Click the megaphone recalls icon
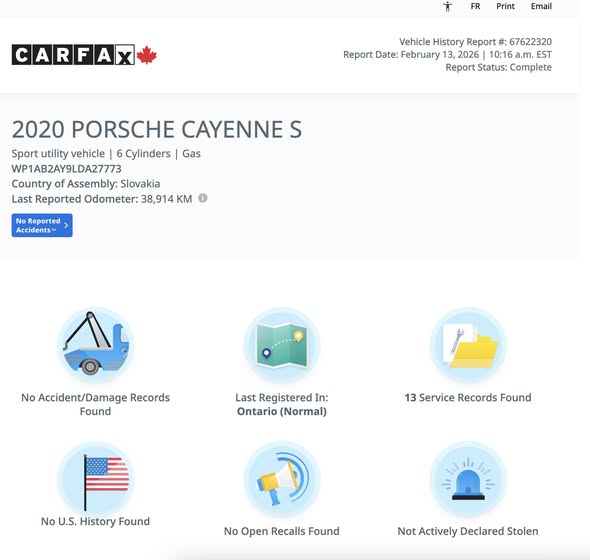The image size is (590, 560). (282, 479)
